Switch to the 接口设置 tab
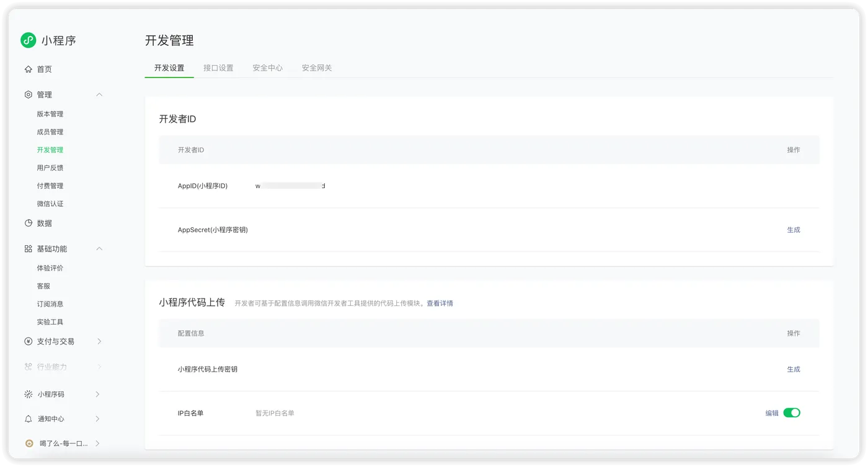 (x=219, y=68)
